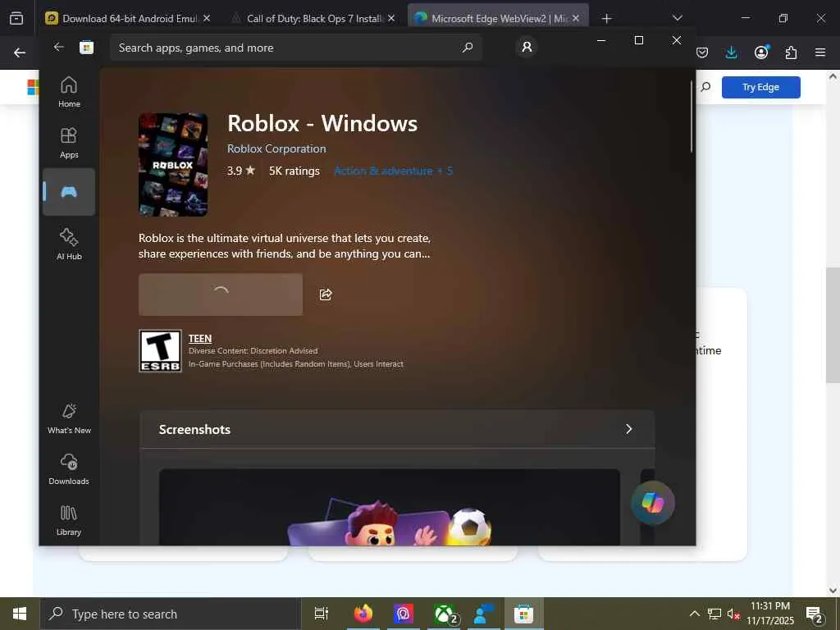Click the Try Edge button
The height and width of the screenshot is (630, 840).
(x=760, y=87)
